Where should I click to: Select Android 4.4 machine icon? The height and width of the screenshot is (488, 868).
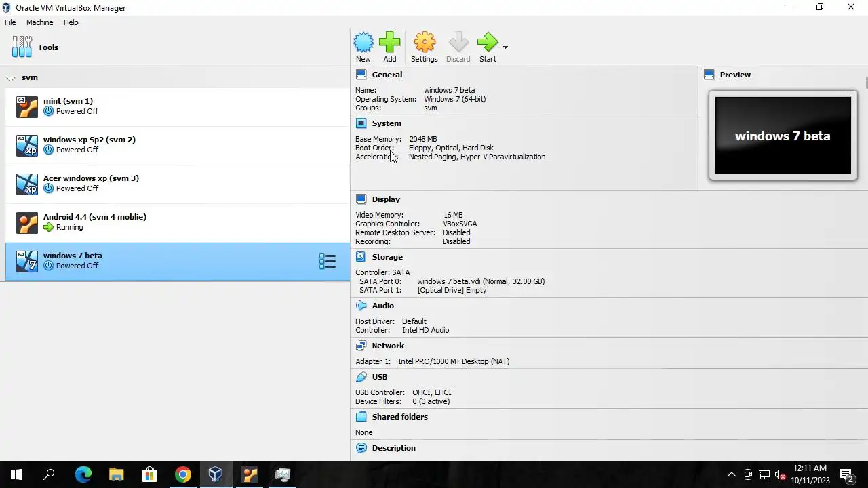[27, 222]
